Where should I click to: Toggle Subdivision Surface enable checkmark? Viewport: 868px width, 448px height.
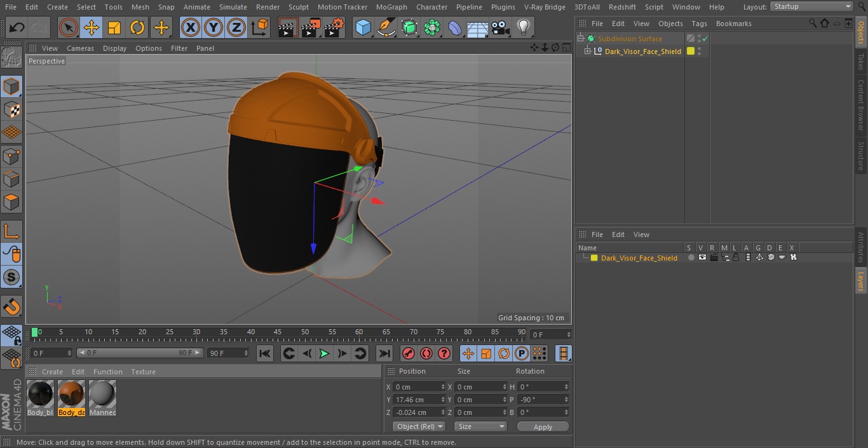point(705,39)
